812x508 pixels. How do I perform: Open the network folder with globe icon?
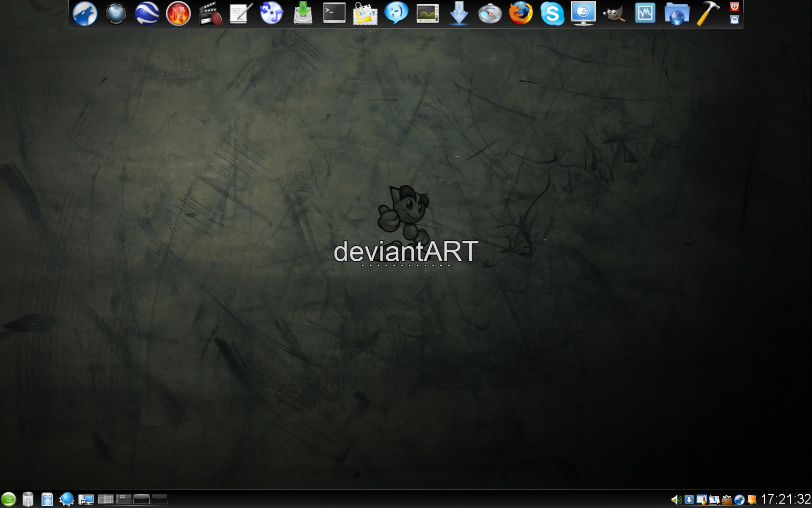click(x=677, y=14)
